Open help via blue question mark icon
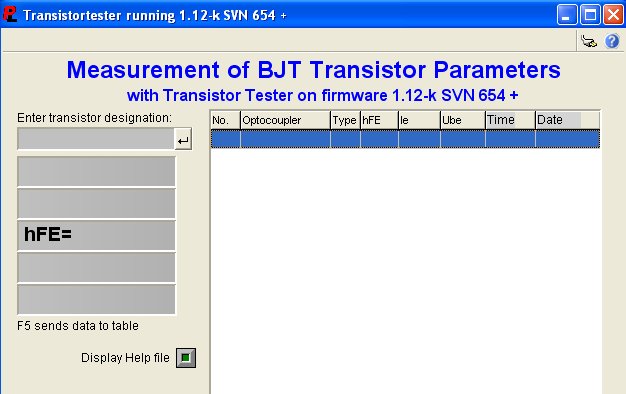Screen dimensions: 626x394 pos(612,41)
